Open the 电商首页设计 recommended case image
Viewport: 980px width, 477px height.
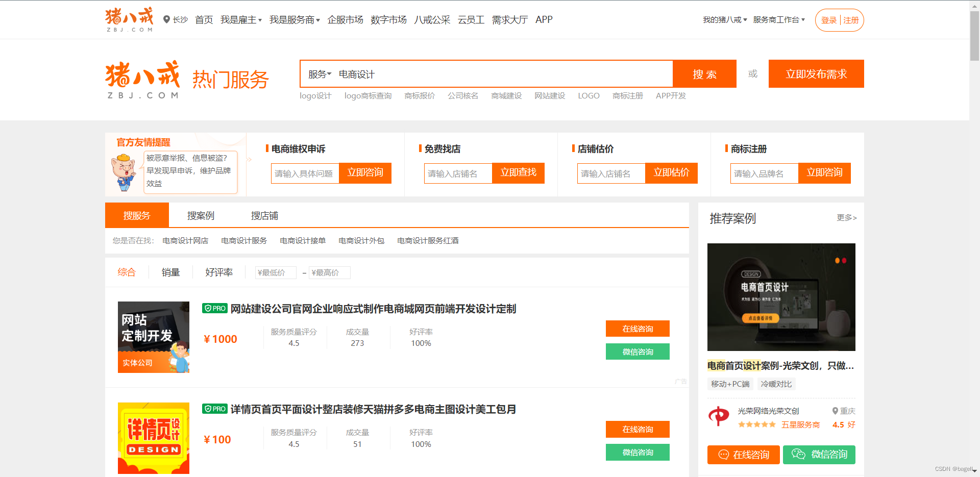[781, 297]
